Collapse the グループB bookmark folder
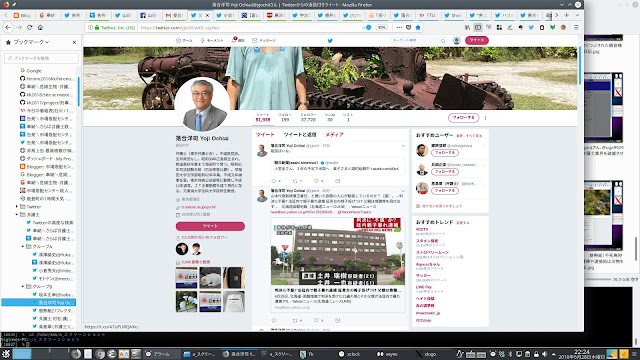This screenshot has width=640, height=360. [23, 287]
